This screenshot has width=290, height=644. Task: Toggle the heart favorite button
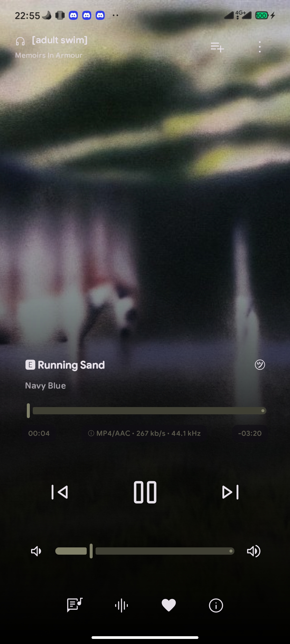(169, 605)
